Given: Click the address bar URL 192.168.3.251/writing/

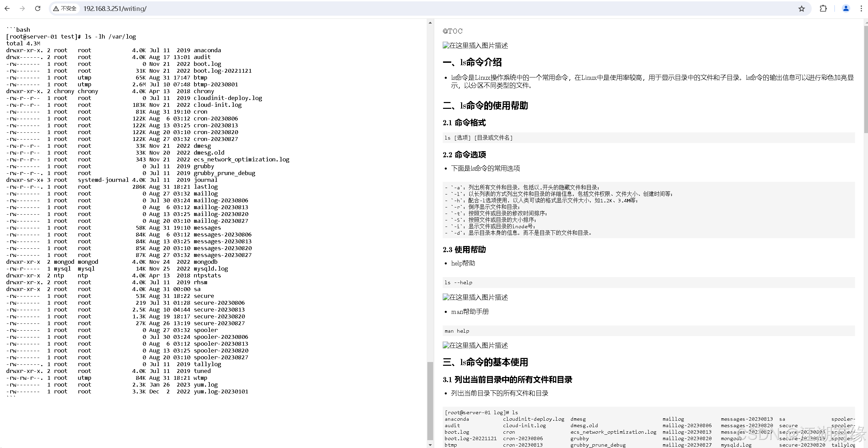Looking at the screenshot, I should click(x=115, y=9).
